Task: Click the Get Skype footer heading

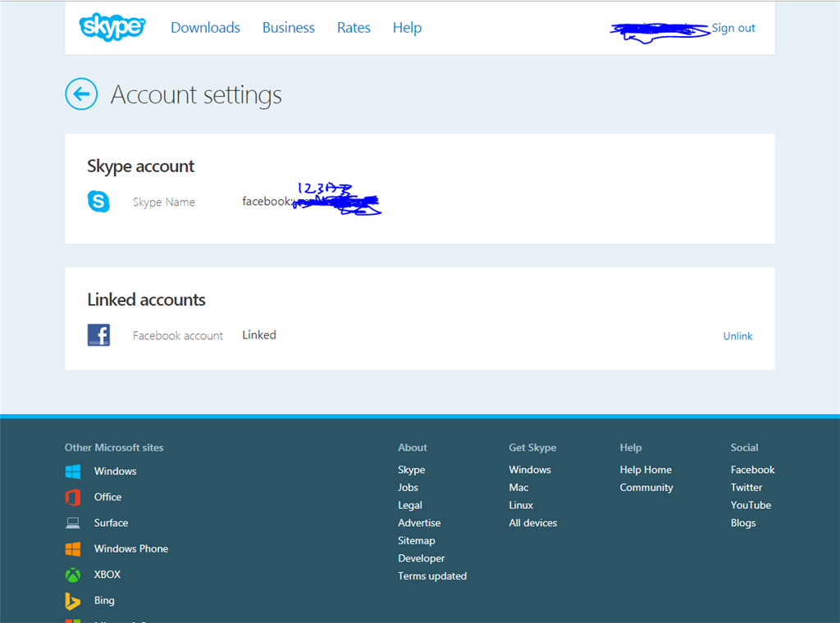Action: tap(532, 448)
